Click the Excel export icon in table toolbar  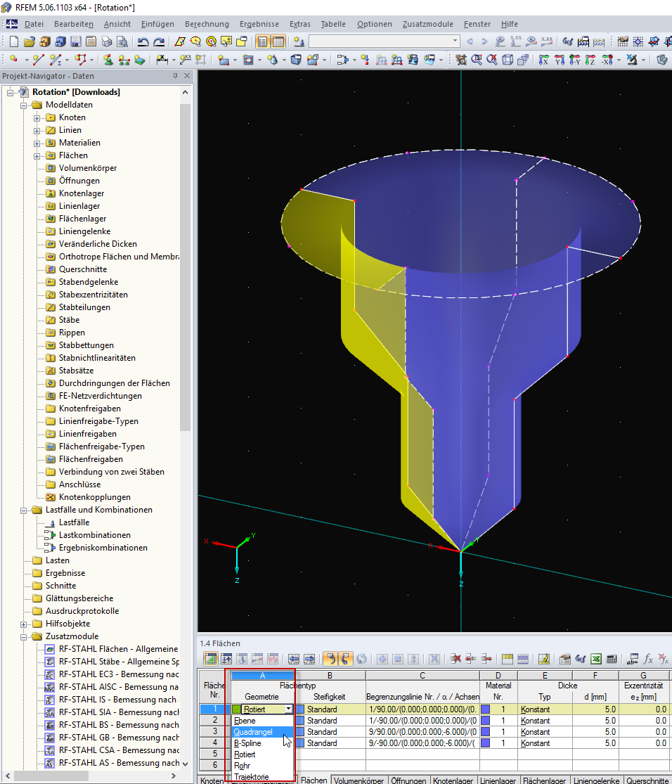pos(595,659)
